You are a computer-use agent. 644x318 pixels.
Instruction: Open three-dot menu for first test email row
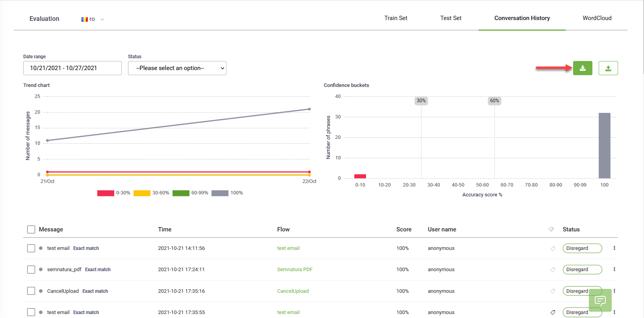tap(614, 248)
